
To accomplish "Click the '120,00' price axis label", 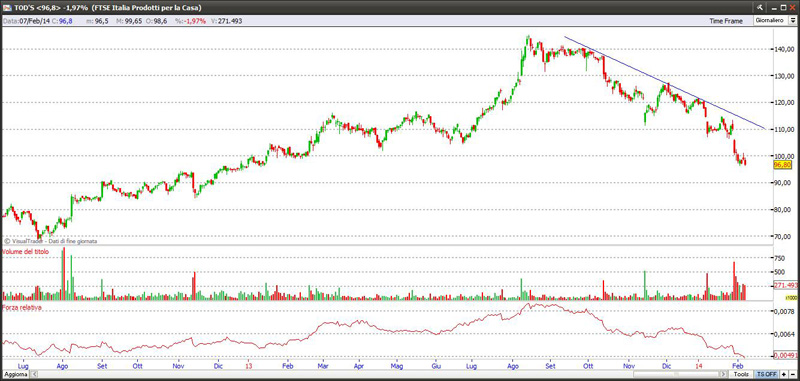I will (784, 103).
